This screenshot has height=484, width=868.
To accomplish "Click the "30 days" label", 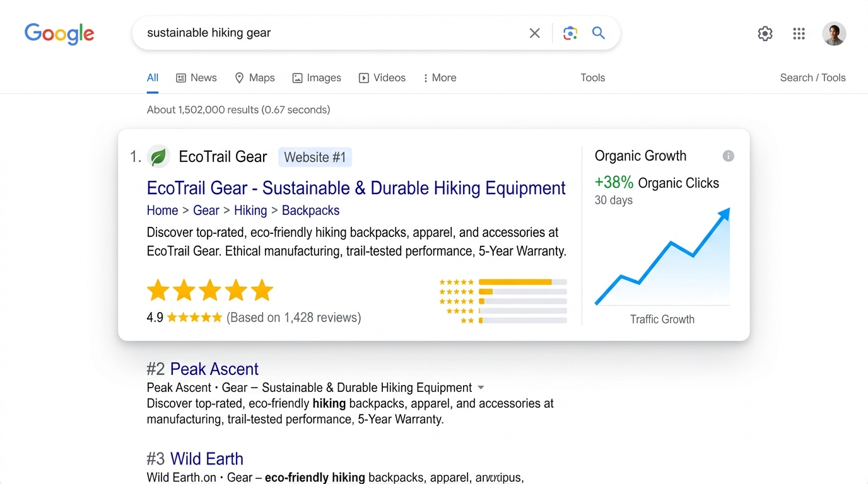I will (613, 200).
